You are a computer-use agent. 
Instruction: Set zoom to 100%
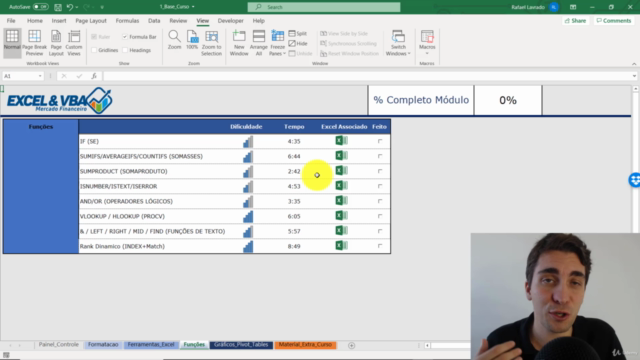click(x=192, y=40)
